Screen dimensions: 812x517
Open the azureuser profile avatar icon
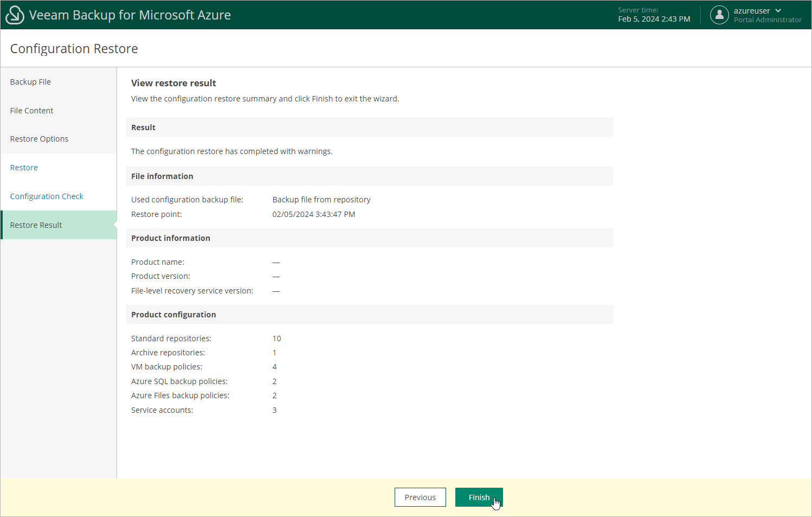point(719,15)
